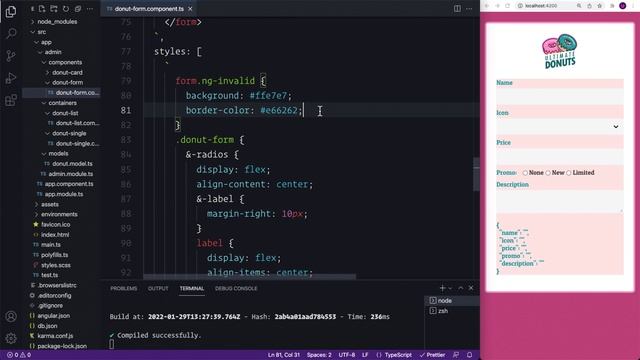Viewport: 640px width, 360px height.
Task: Open editor more actions ellipsis
Action: tap(469, 9)
